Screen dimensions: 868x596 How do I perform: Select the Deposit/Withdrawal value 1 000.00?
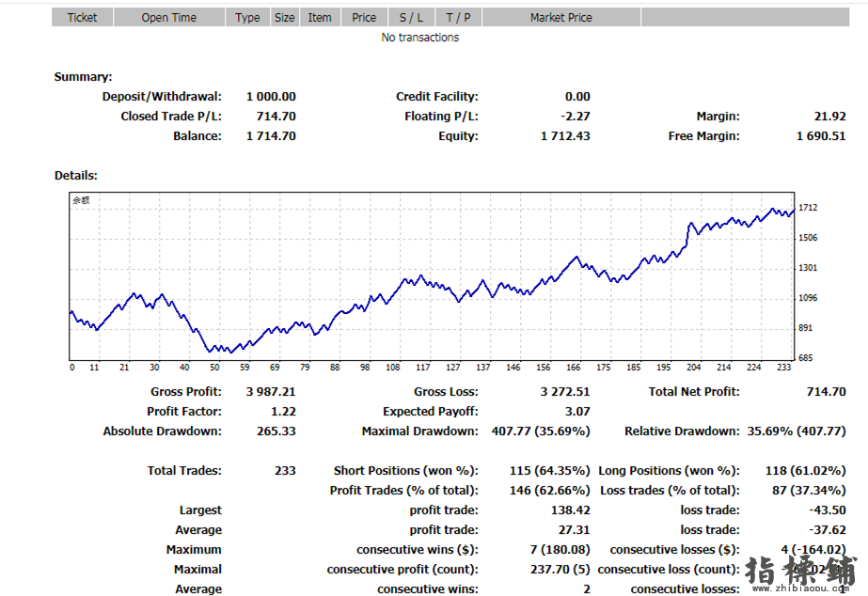271,96
